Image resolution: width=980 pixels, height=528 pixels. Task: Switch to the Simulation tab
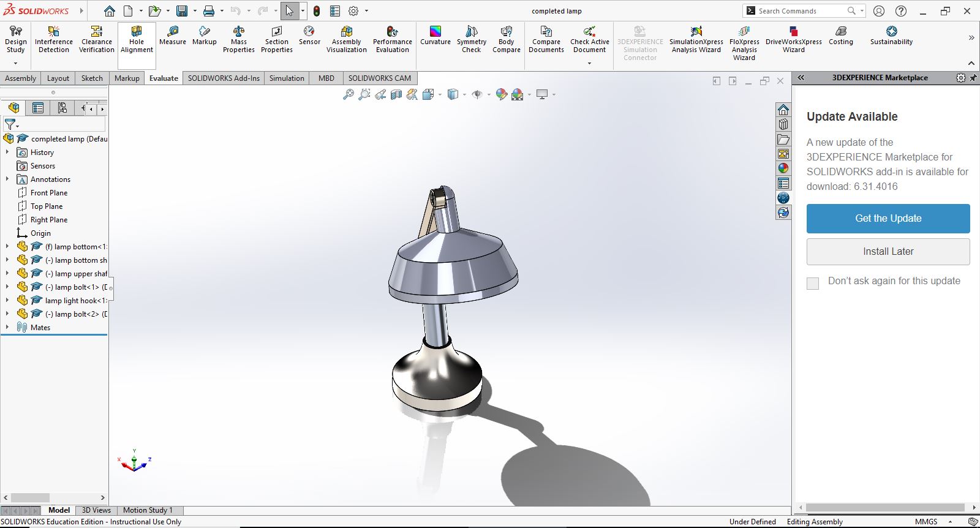point(287,78)
